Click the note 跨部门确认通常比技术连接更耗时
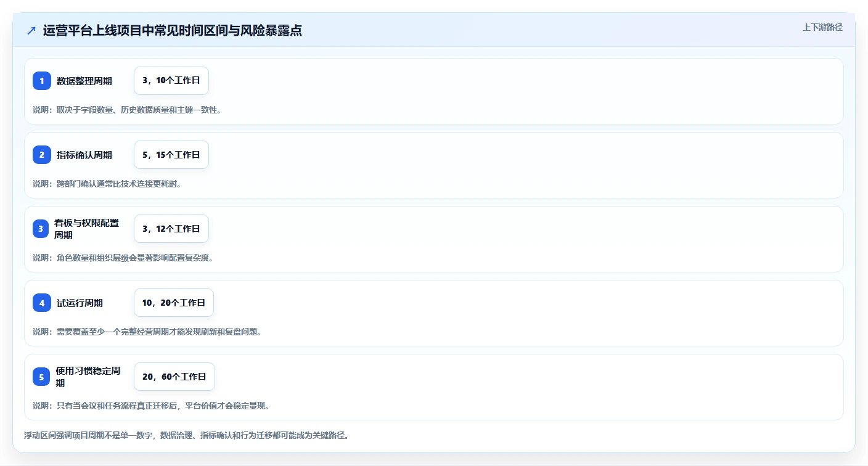Image resolution: width=868 pixels, height=466 pixels. (x=107, y=184)
